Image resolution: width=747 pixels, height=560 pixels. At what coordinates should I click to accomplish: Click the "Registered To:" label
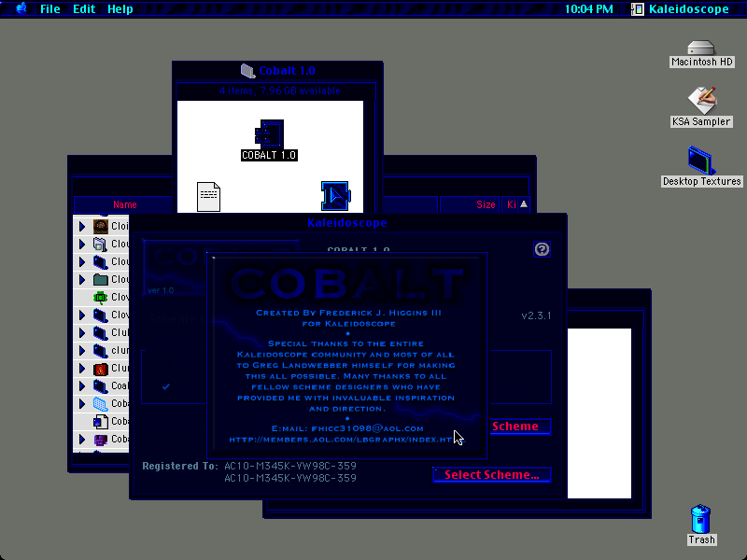tap(180, 466)
